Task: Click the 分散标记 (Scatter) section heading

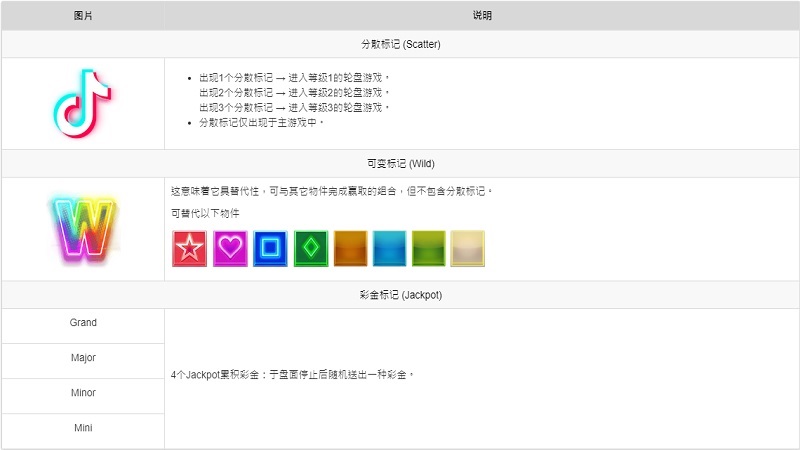Action: [401, 44]
